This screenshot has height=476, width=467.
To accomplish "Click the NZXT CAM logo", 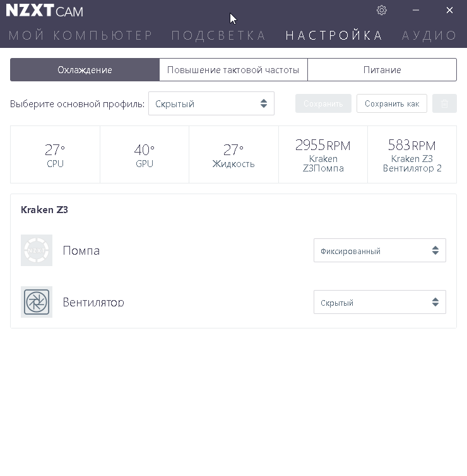I will pos(44,11).
